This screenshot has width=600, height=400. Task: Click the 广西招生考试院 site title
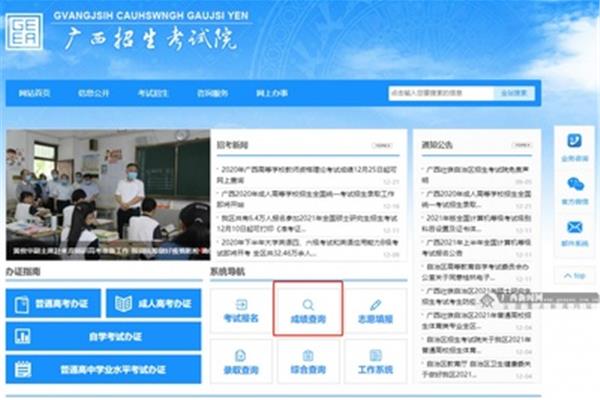point(150,38)
